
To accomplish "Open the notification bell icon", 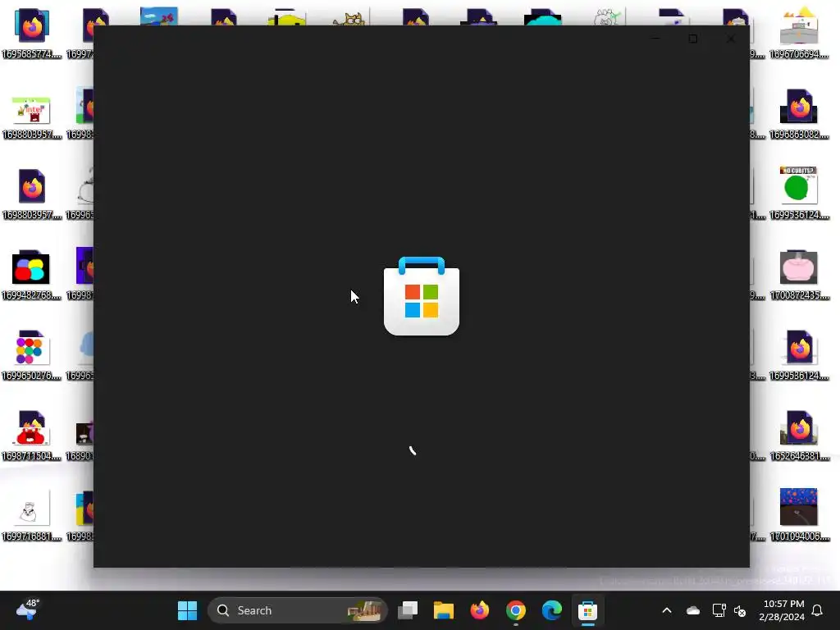I will pyautogui.click(x=817, y=610).
